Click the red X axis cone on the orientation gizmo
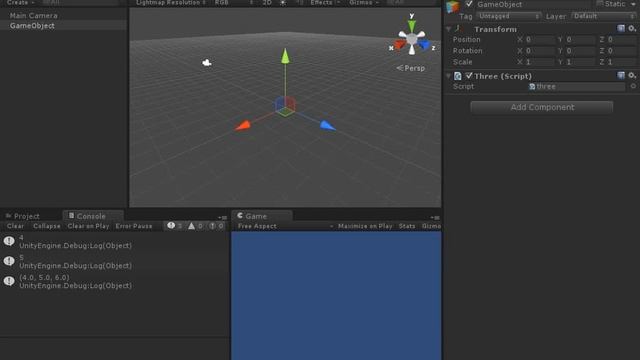This screenshot has width=640, height=360. point(400,44)
